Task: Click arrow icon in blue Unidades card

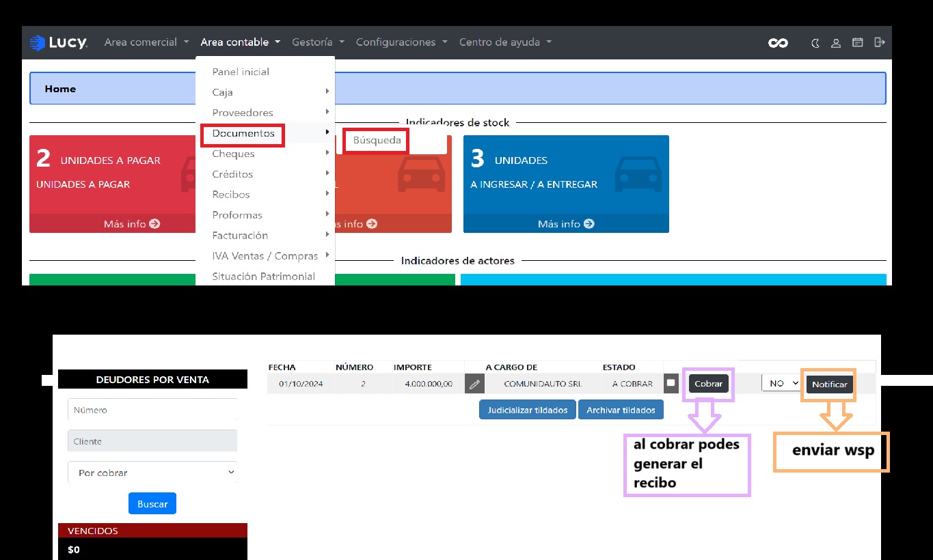Action: click(x=589, y=223)
